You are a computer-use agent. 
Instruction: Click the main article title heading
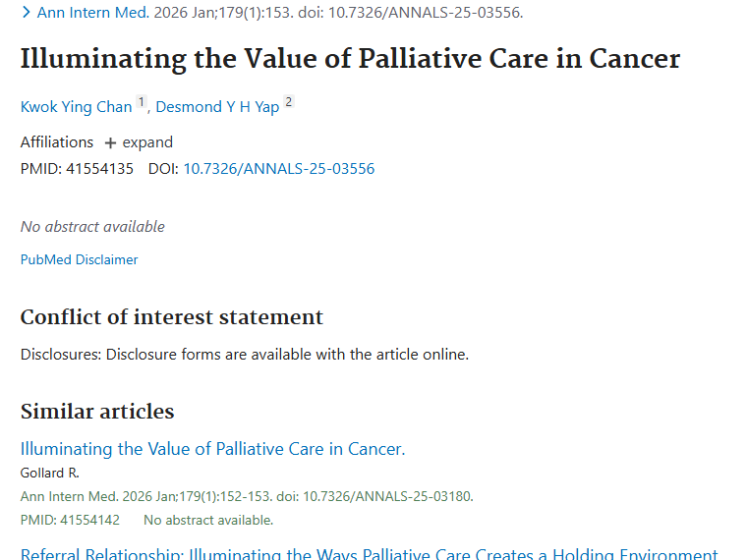(350, 59)
